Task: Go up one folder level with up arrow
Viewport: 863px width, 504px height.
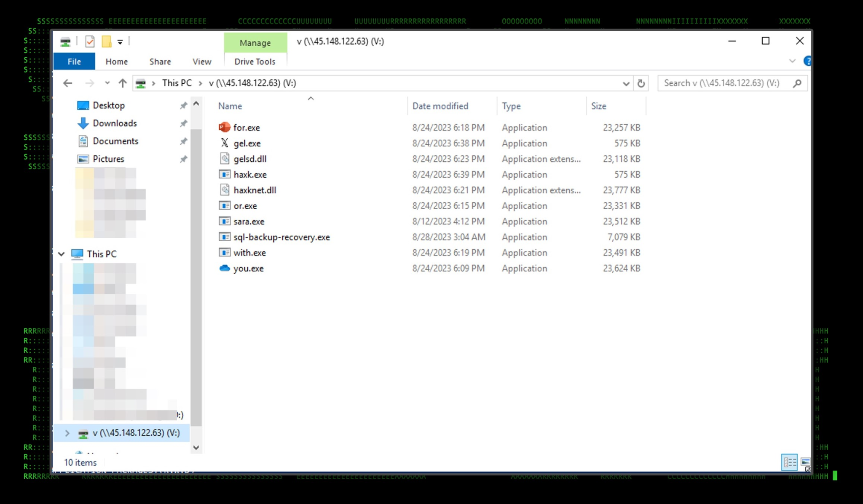Action: (x=123, y=83)
